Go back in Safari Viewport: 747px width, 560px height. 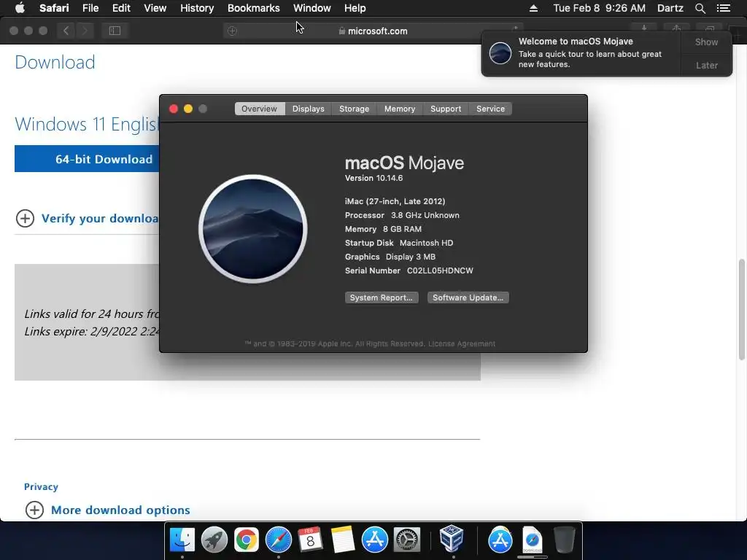click(x=66, y=31)
